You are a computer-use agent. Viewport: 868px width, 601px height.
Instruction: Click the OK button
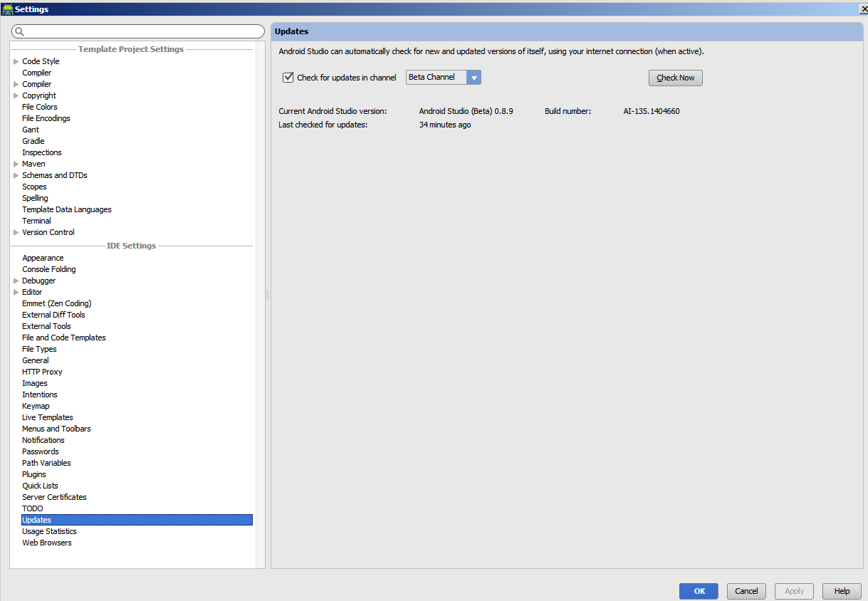tap(698, 591)
